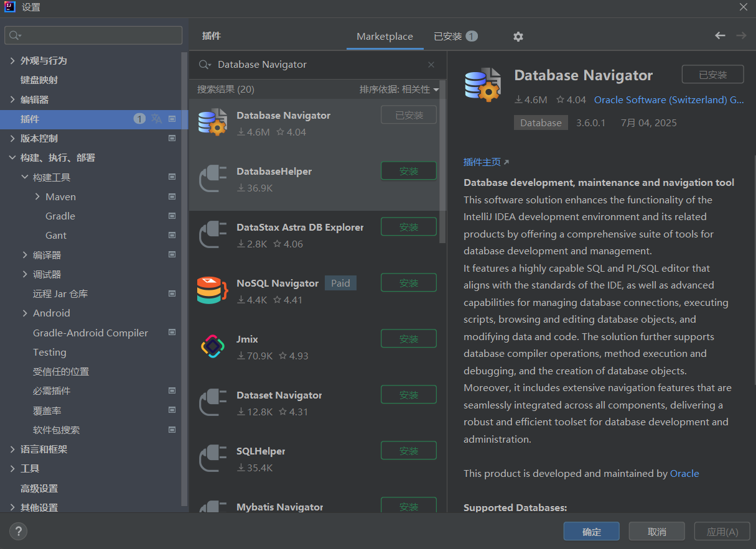Clear the plugin search text
756x549 pixels.
click(431, 65)
